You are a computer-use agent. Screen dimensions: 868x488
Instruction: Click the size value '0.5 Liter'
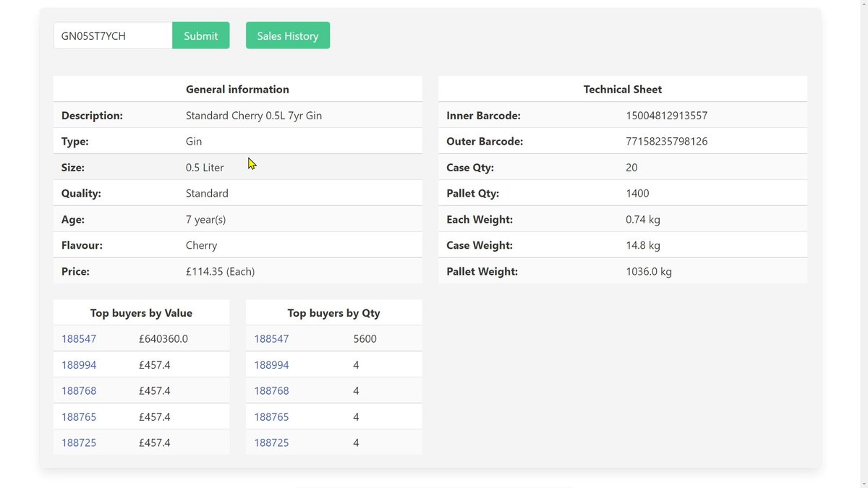point(205,167)
